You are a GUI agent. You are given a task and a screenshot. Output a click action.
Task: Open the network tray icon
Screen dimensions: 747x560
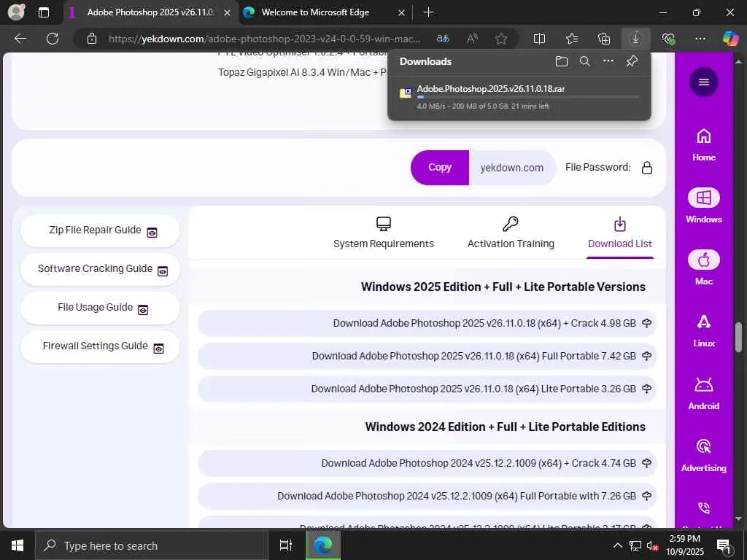(x=635, y=545)
